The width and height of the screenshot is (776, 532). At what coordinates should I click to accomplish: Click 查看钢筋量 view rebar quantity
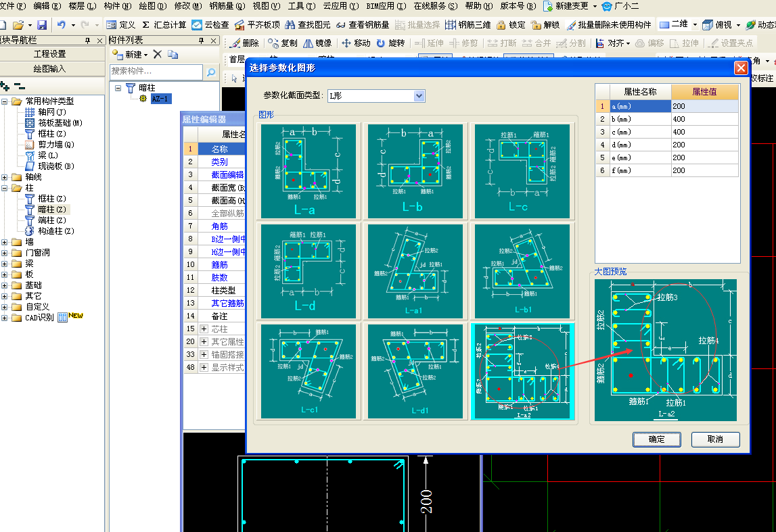point(363,25)
